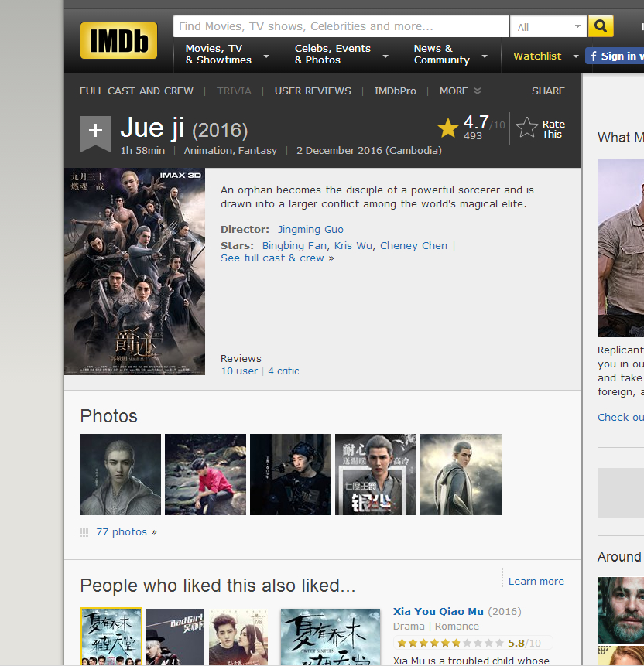Open the photo with large Chinese poster text
This screenshot has height=666, width=644.
(375, 474)
